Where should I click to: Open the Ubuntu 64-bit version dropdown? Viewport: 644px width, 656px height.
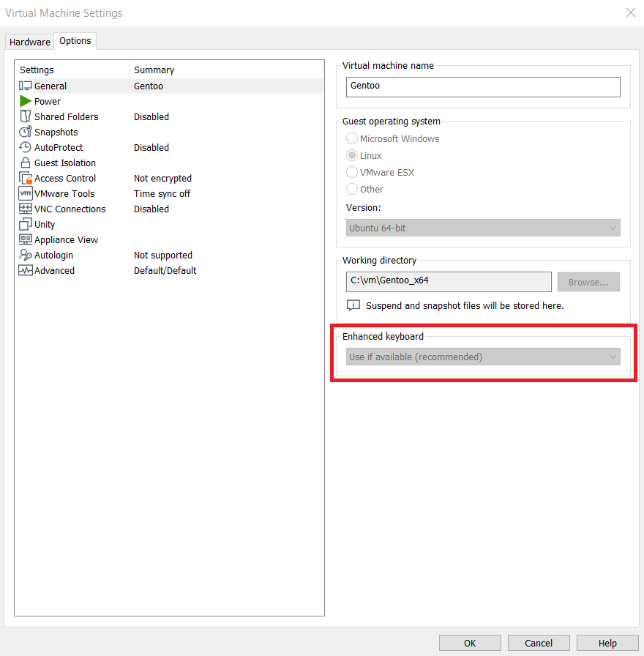[x=483, y=228]
